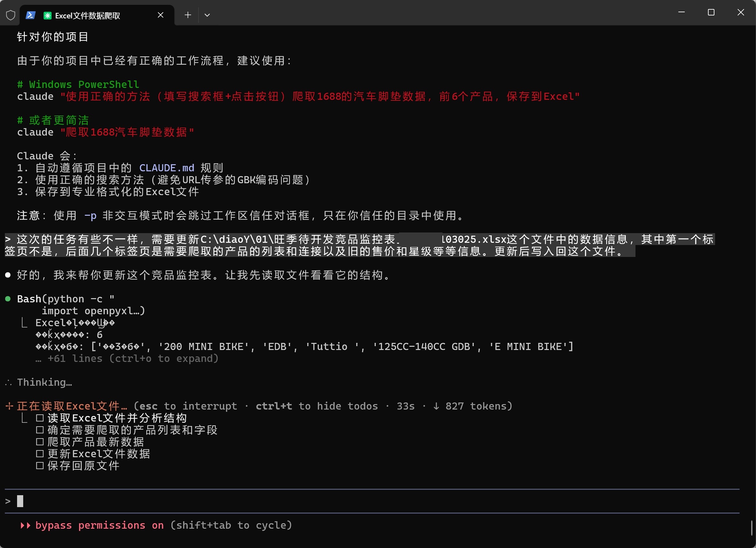Check the 读取Excel文件并分析结构 todo box
Viewport: 756px width, 548px height.
pos(40,418)
